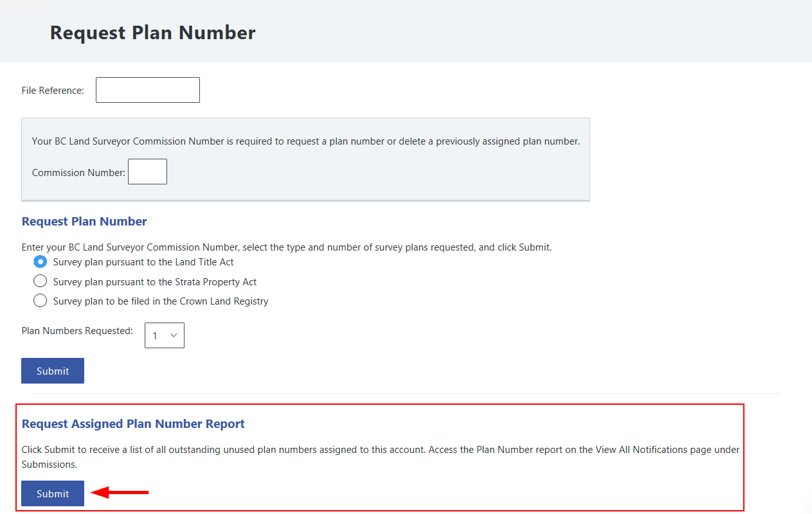Focus the Commission Number input box
This screenshot has width=812, height=514.
pos(147,172)
